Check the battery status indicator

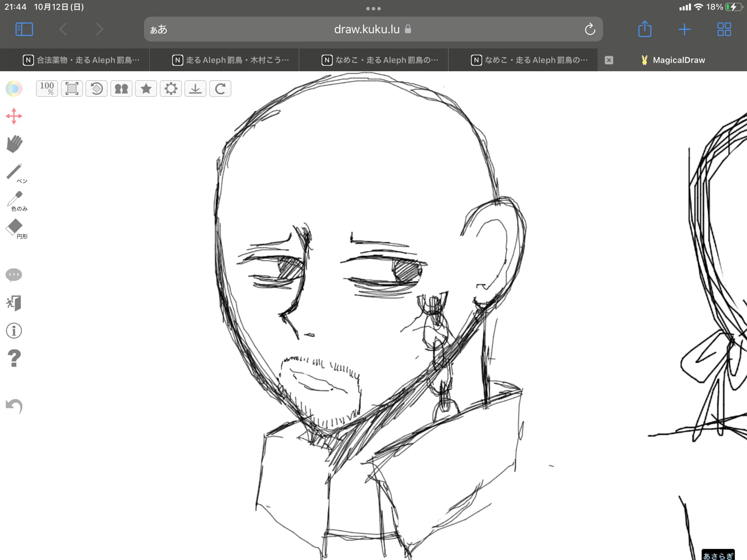[734, 7]
